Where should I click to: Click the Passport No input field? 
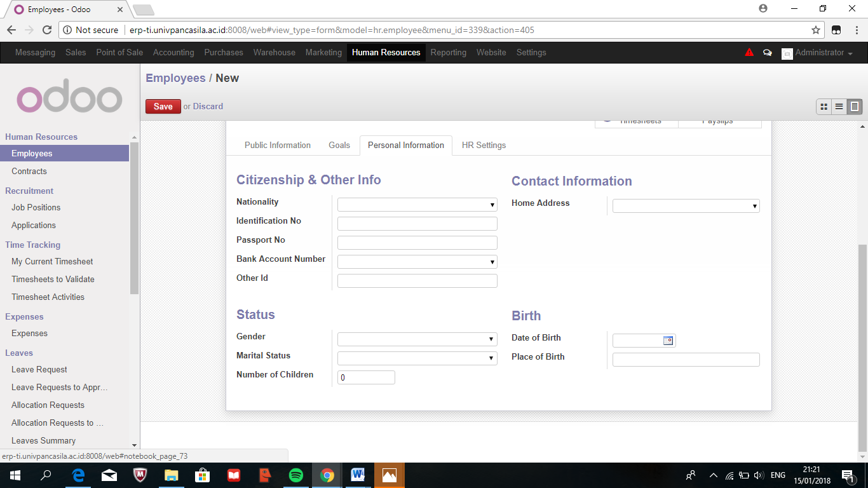click(417, 243)
